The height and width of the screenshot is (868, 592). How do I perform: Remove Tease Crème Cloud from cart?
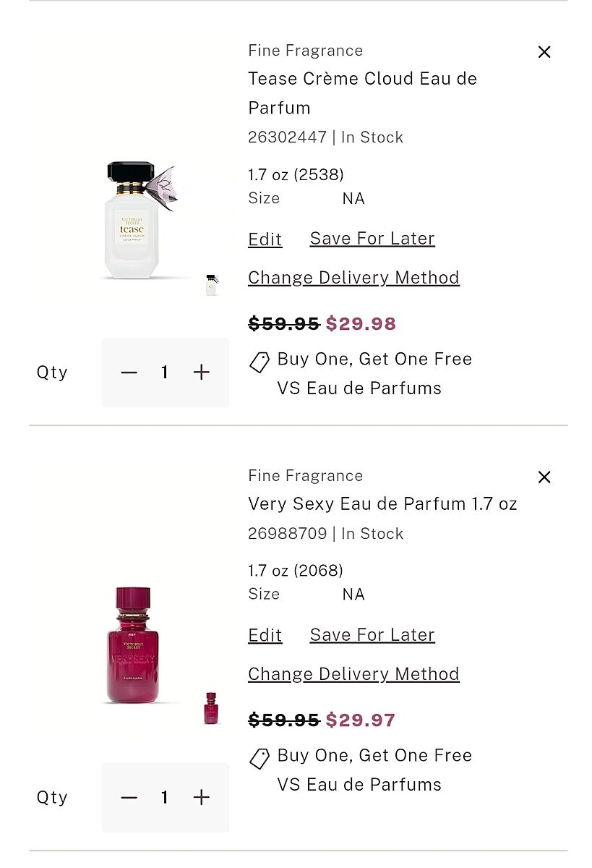544,52
